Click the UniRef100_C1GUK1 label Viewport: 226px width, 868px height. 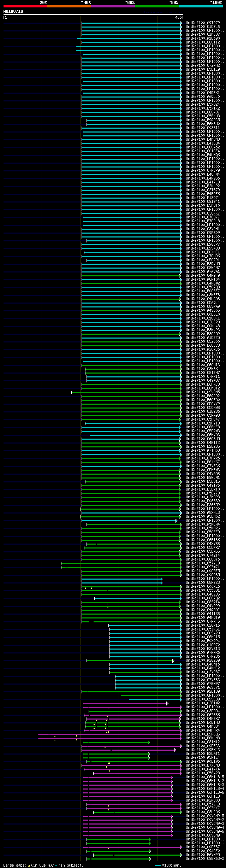click(203, 318)
